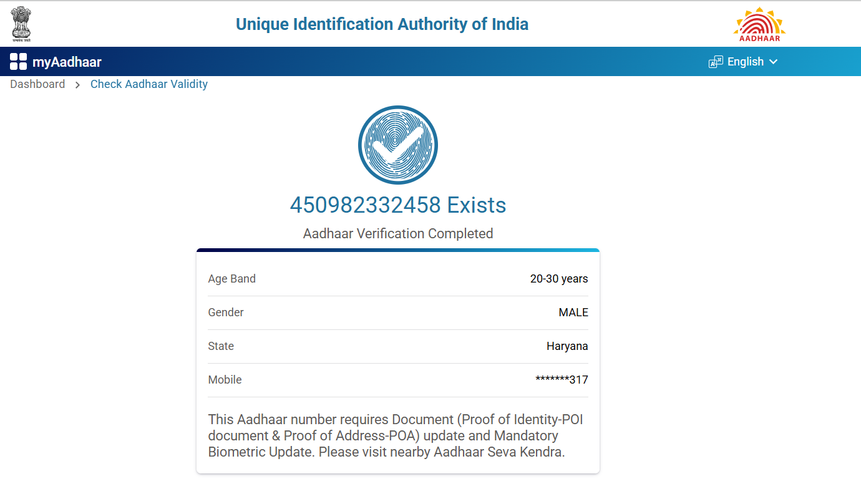
Task: Click the 450982332458 Exists result text
Action: [x=398, y=205]
